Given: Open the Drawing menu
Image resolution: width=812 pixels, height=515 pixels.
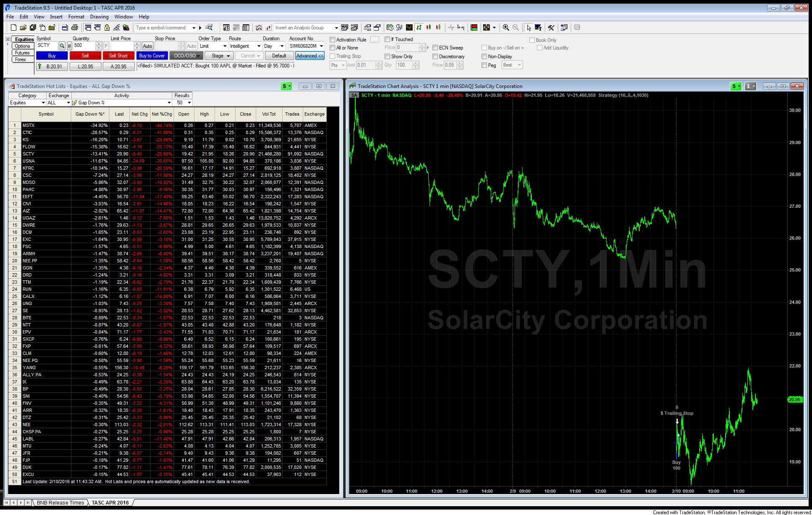Looking at the screenshot, I should coord(99,17).
